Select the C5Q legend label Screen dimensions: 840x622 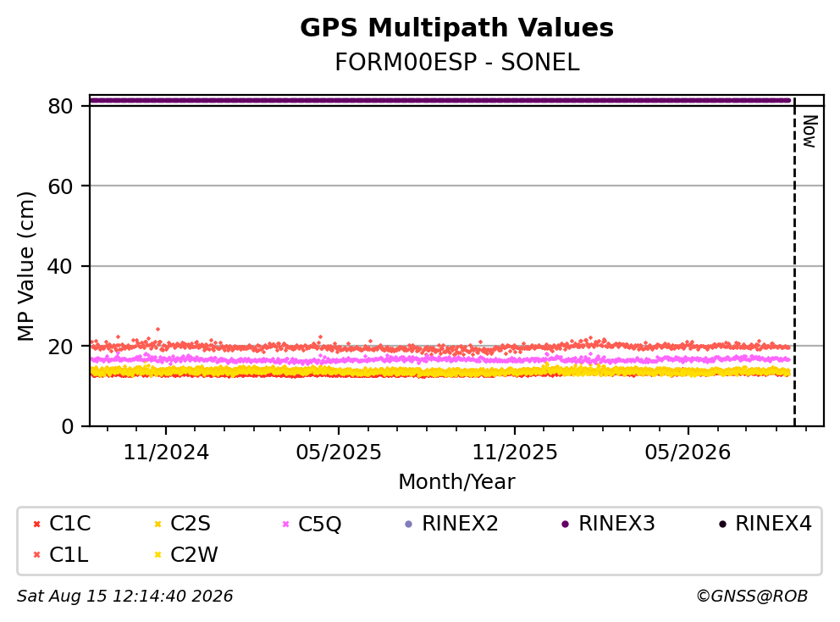pos(320,524)
